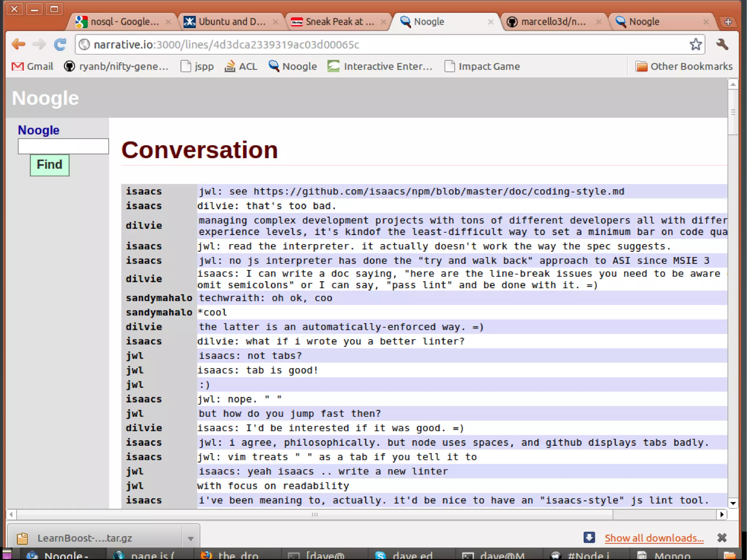
Task: Click the sandymahalo "*cool" message
Action: (x=212, y=312)
